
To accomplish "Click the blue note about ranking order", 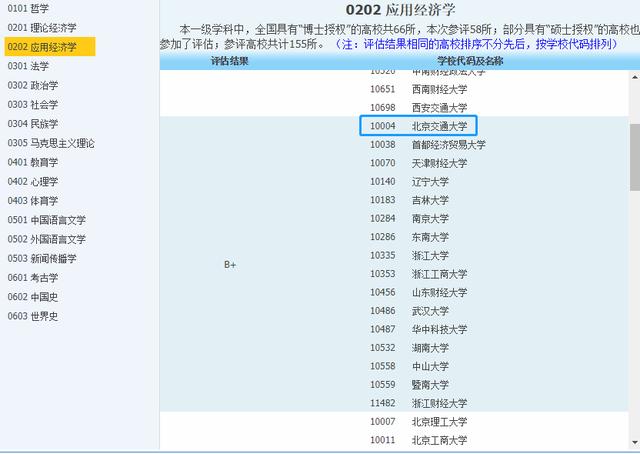I will tap(477, 44).
